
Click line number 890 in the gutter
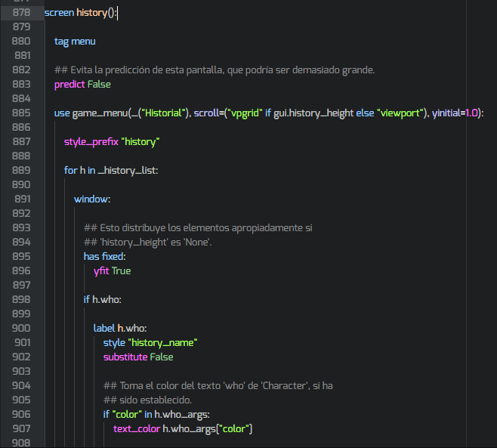coord(22,184)
